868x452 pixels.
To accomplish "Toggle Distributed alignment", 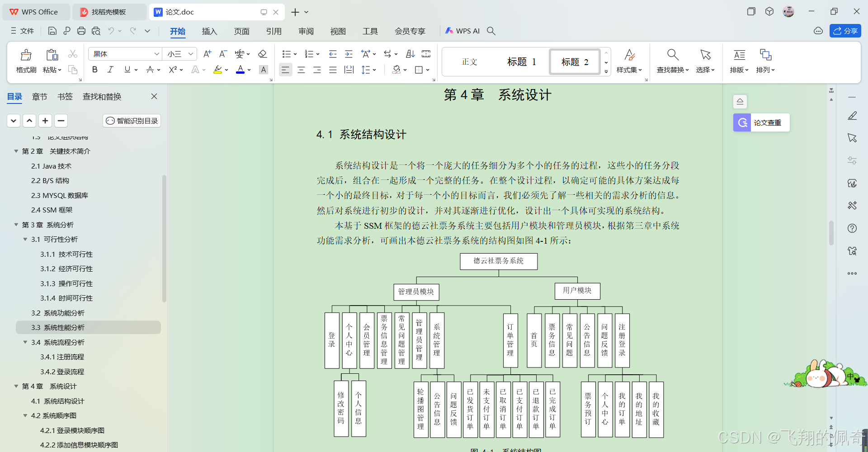I will [349, 70].
